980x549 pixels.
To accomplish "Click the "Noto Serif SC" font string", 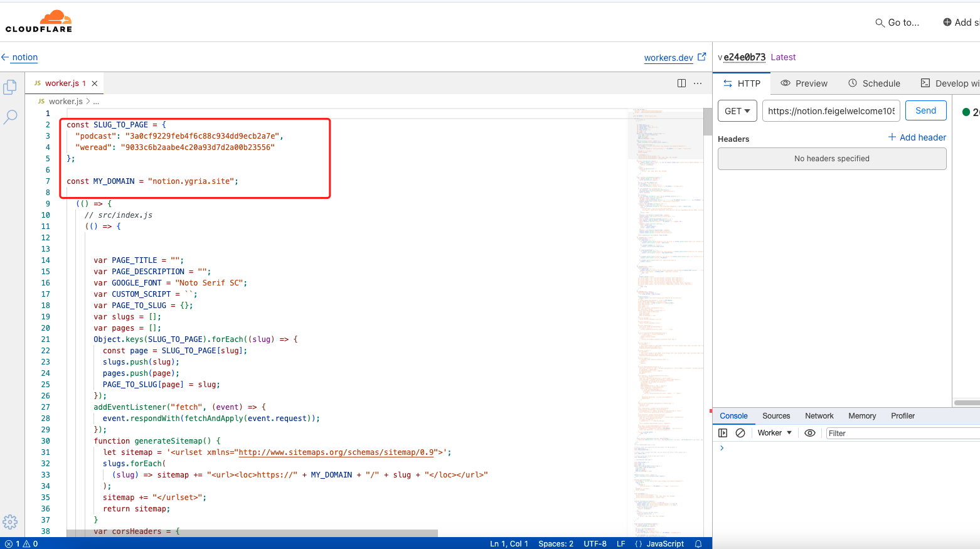I will pos(209,283).
